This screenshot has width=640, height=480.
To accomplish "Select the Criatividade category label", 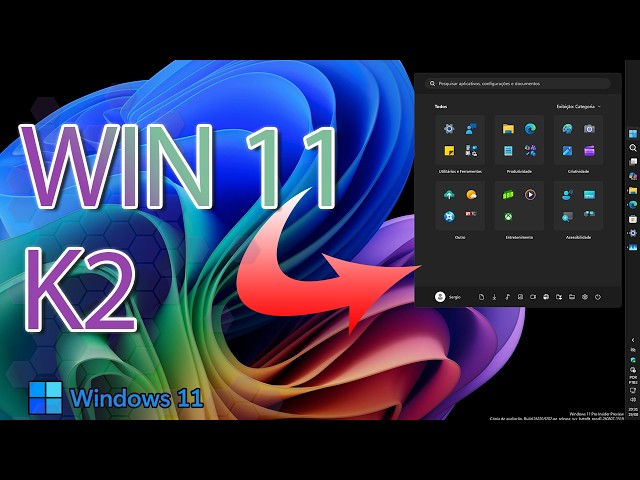I will [x=578, y=171].
